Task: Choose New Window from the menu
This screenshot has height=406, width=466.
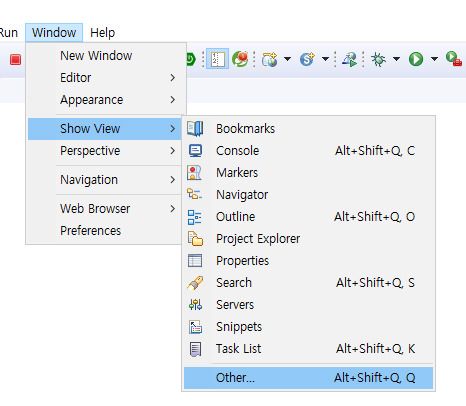Action: [105, 55]
